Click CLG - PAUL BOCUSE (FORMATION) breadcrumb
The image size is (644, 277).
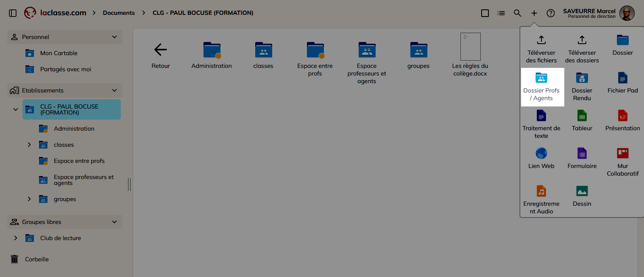click(203, 13)
